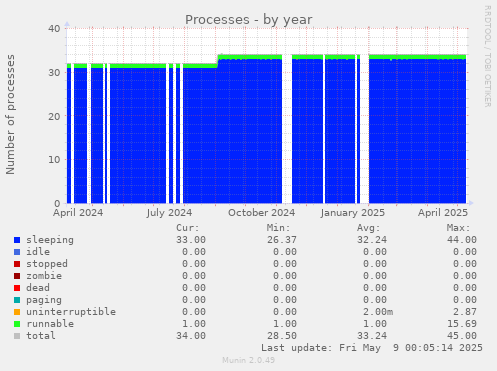This screenshot has height=371, width=497.
Task: Click total current value 34.00
Action: [191, 336]
